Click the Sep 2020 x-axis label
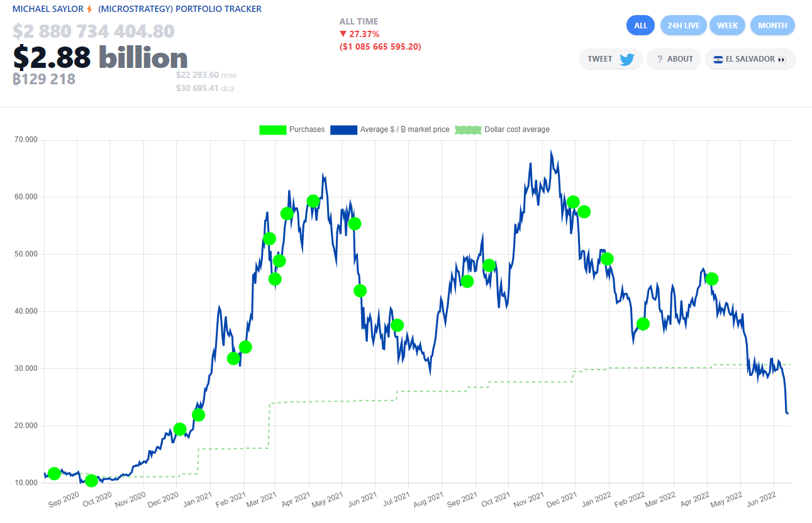 (62, 499)
